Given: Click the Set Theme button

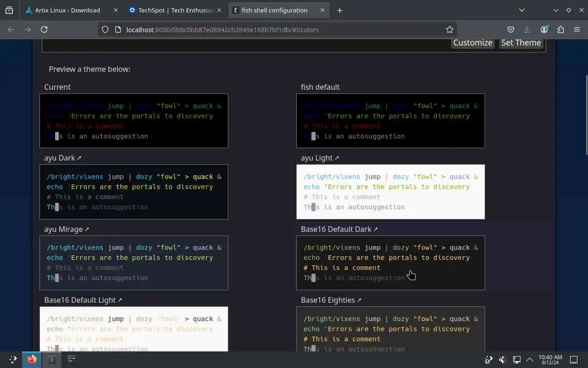Looking at the screenshot, I should (x=521, y=43).
